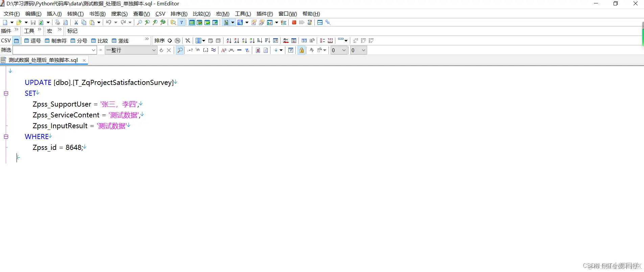
Task: Click the Print icon
Action: [x=57, y=22]
